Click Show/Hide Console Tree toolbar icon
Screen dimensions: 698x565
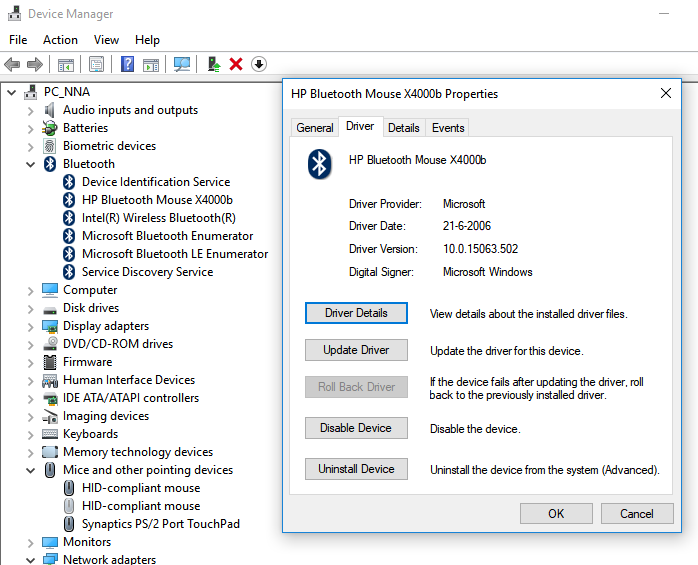pos(66,65)
